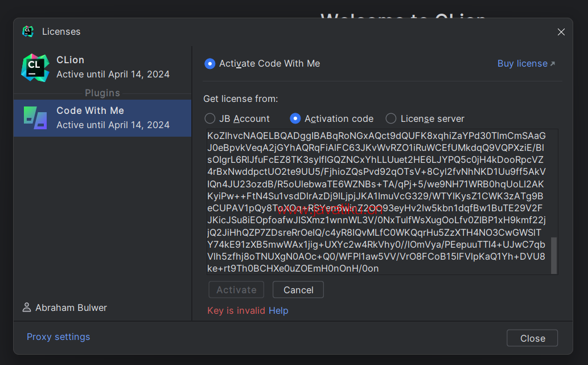This screenshot has height=365, width=588.
Task: Close the Licenses dialog with X
Action: 561,32
